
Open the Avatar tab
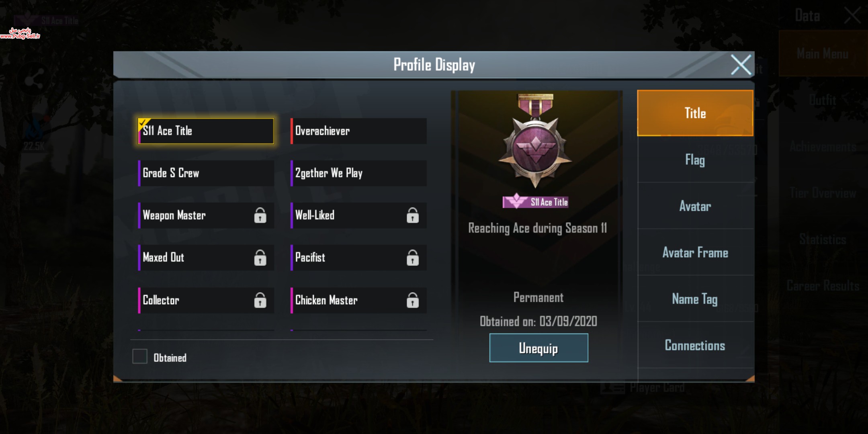click(695, 206)
